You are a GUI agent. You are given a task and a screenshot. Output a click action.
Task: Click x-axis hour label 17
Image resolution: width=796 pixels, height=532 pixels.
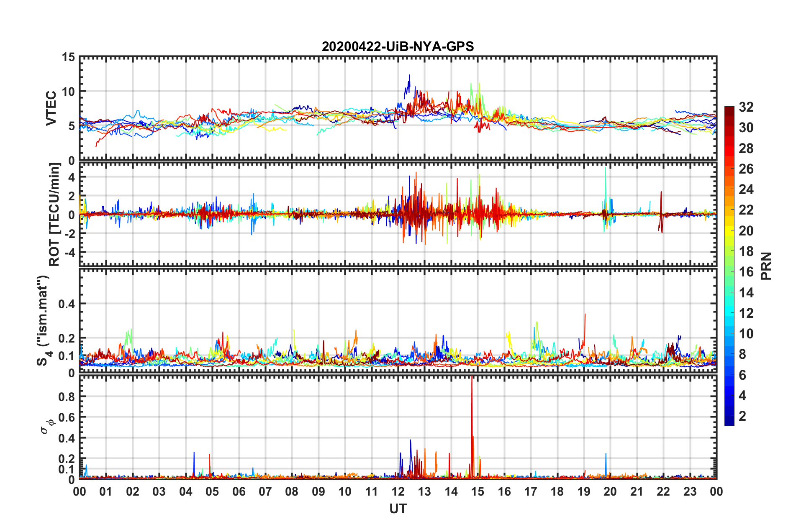coord(531,491)
